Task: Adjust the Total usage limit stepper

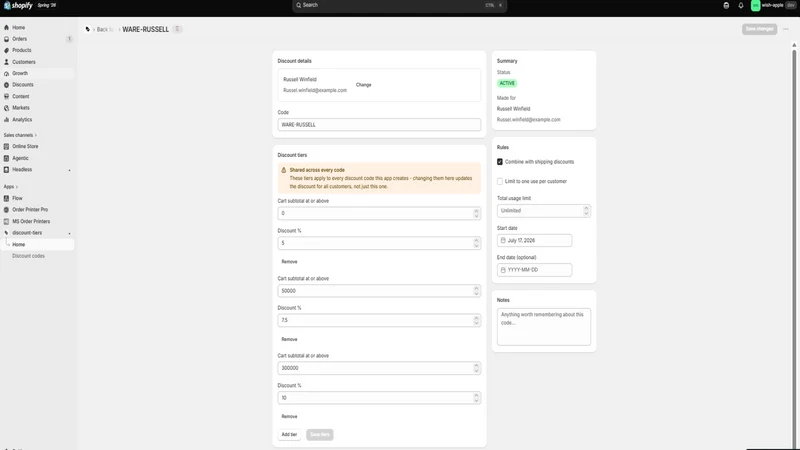Action: [586, 210]
